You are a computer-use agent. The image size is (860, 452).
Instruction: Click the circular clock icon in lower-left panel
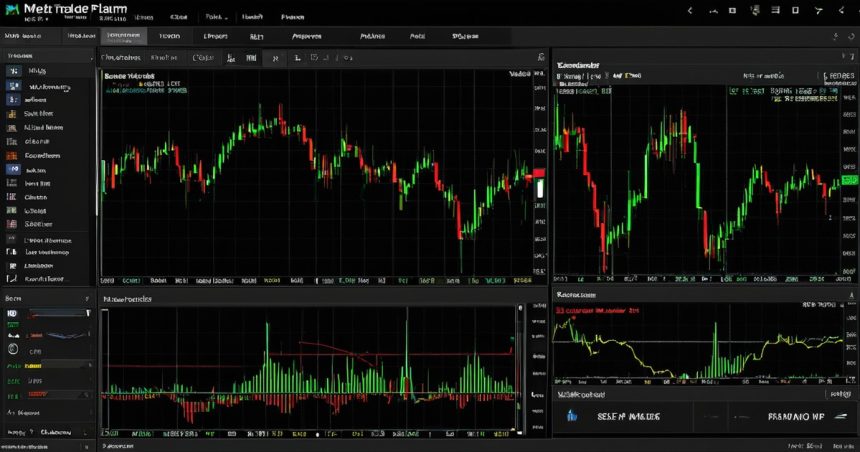click(x=13, y=349)
